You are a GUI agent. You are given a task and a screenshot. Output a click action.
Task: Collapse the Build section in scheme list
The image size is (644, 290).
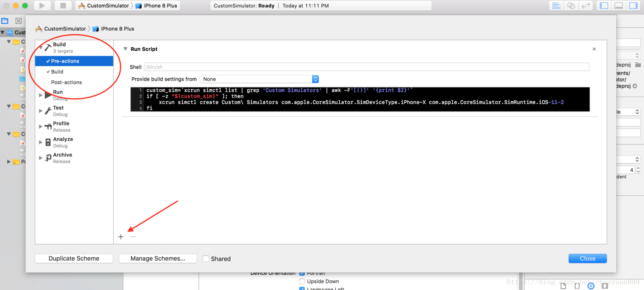point(40,48)
